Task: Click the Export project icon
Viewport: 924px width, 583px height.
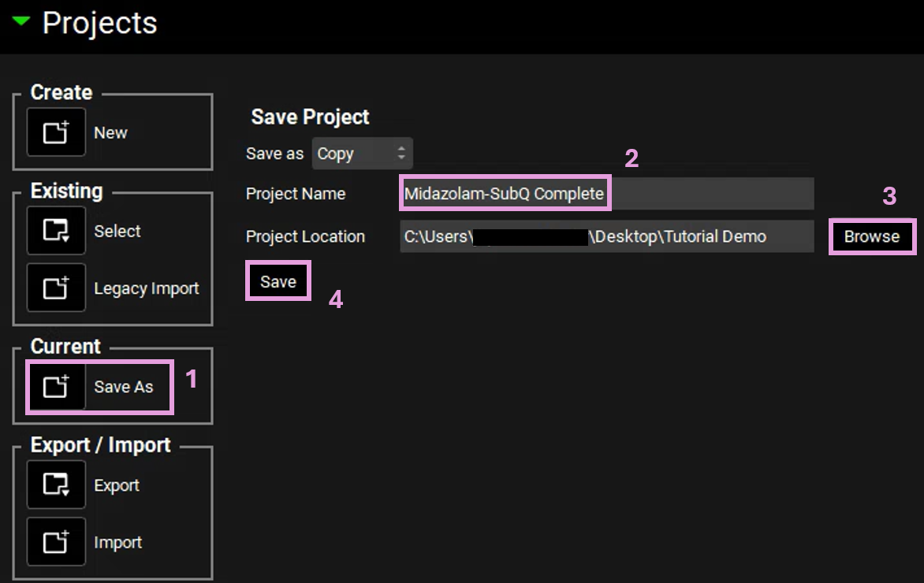Action: pos(56,485)
